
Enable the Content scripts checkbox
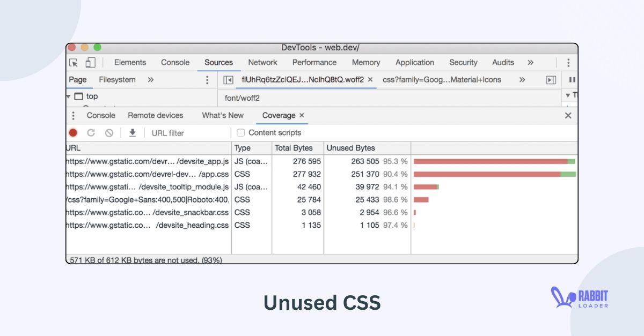click(x=240, y=132)
